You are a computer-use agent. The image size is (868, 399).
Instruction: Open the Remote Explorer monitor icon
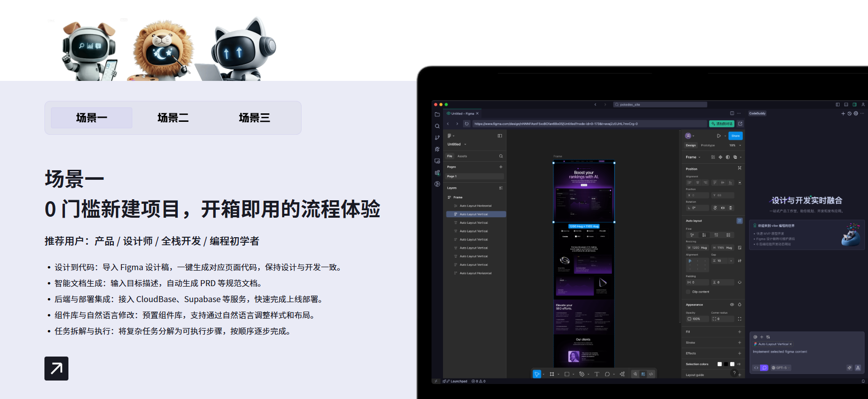pos(437,161)
